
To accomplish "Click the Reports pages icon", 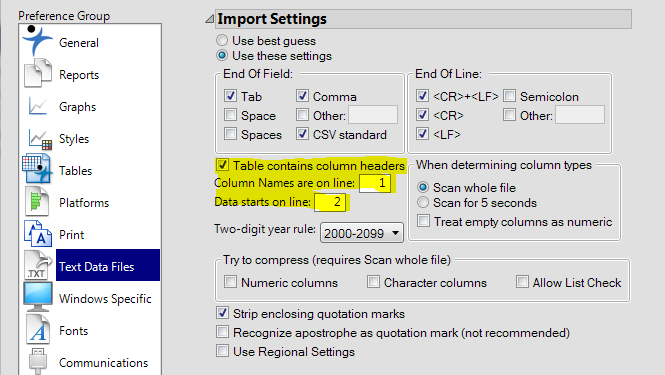I will pyautogui.click(x=38, y=73).
